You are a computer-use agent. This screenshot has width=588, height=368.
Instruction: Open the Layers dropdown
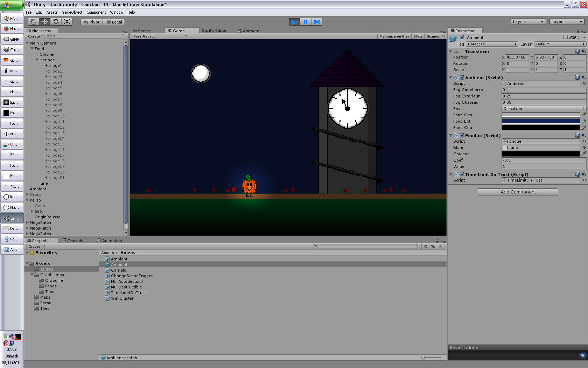pos(528,22)
